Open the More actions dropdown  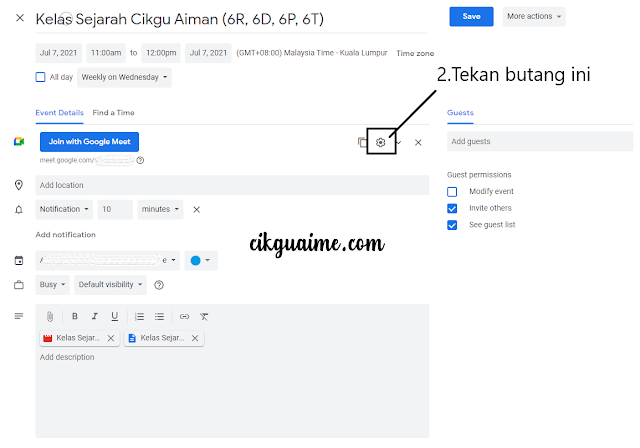534,16
